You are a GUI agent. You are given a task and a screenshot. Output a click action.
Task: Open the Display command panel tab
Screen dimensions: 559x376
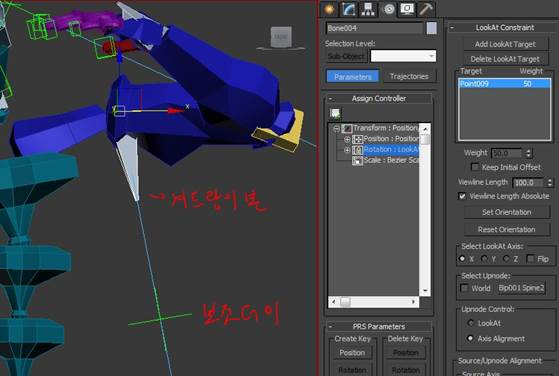407,9
